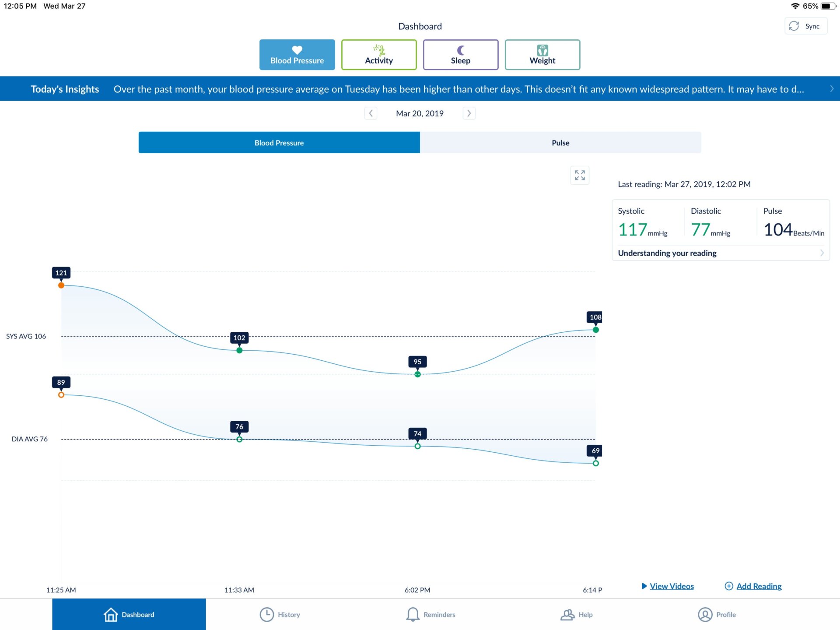Open Understanding your reading details
This screenshot has width=840, height=630.
[667, 253]
